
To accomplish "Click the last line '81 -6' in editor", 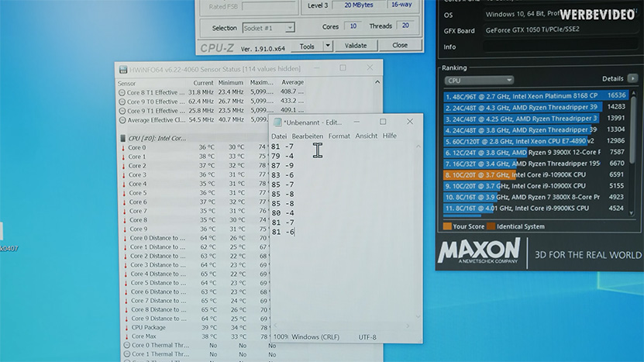I will pos(283,232).
